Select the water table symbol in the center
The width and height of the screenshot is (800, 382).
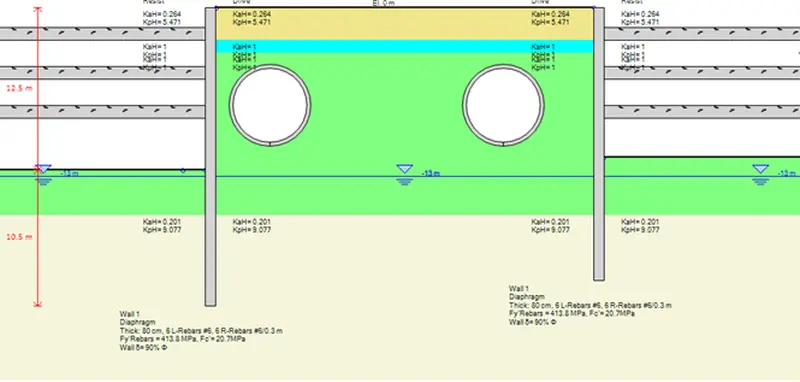[x=405, y=174]
